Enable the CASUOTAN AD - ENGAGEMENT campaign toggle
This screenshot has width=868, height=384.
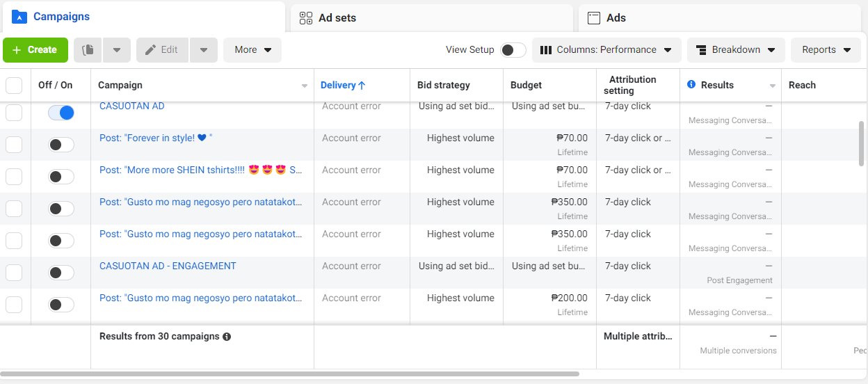click(x=61, y=273)
